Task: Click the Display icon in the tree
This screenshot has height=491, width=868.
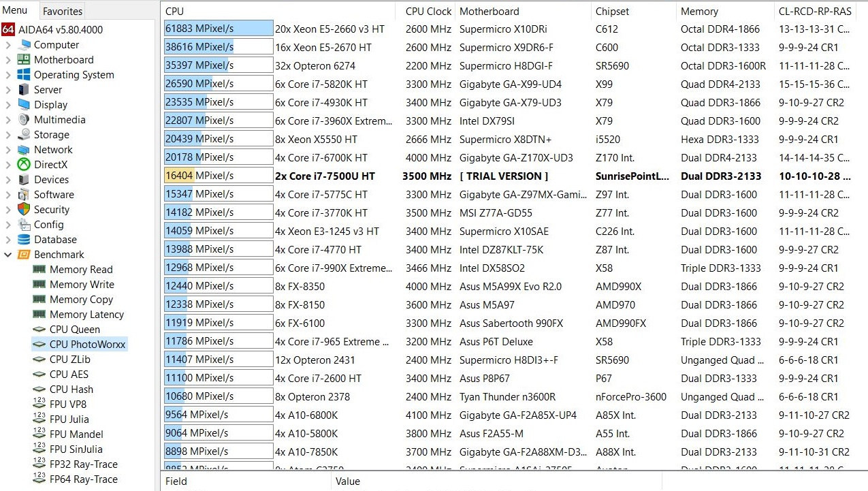Action: click(x=24, y=105)
